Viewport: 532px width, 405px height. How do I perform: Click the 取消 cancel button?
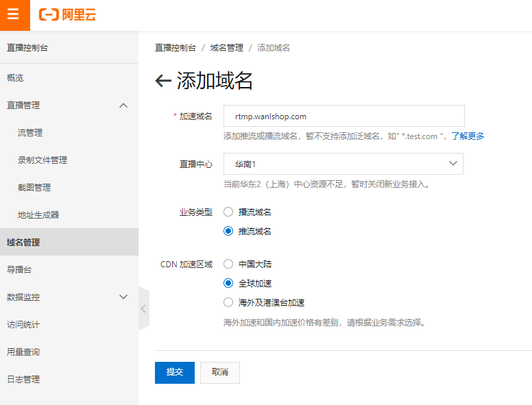tap(220, 372)
